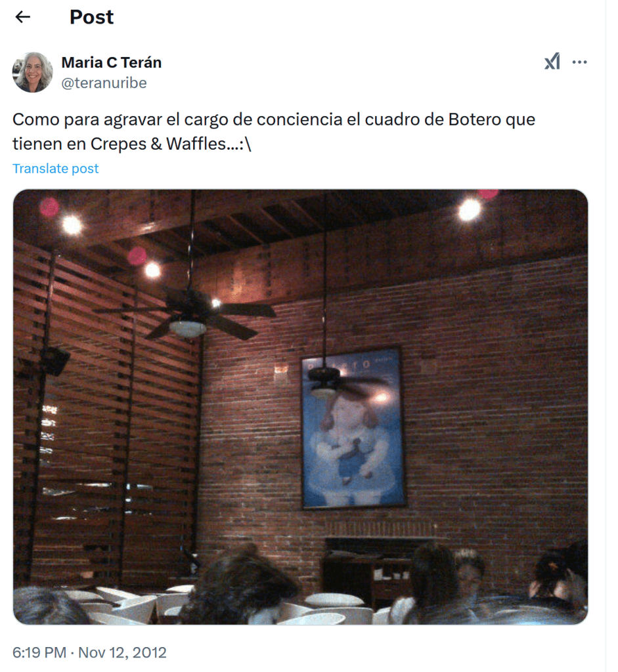Click the Botero painting in the photo
This screenshot has height=672, width=618.
(x=353, y=428)
